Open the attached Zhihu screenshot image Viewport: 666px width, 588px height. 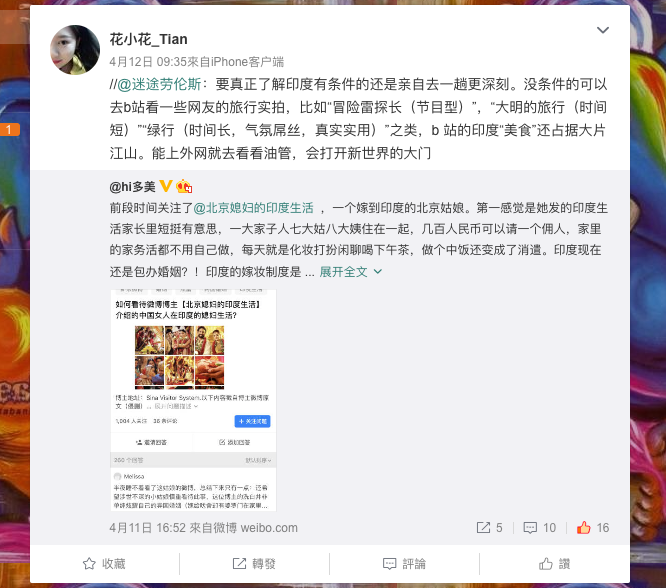(193, 400)
